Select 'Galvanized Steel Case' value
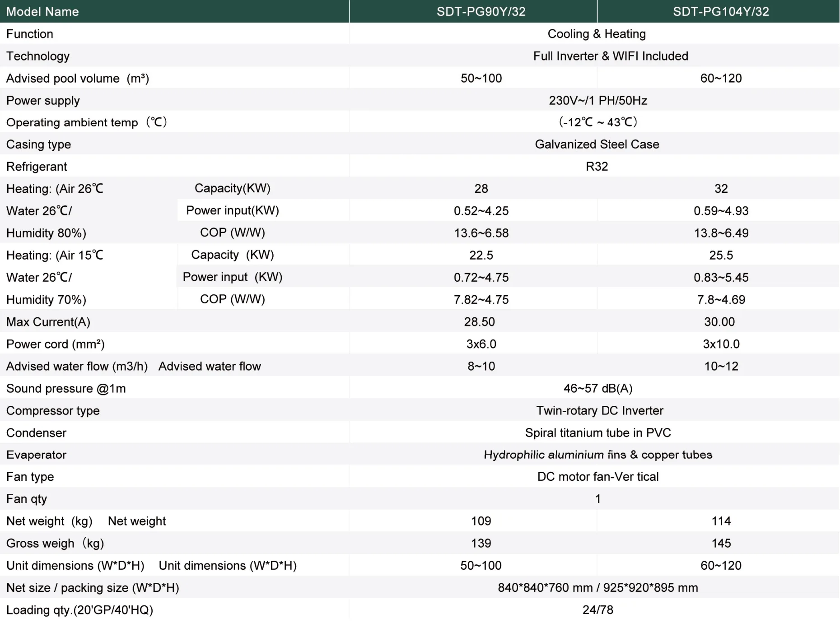The height and width of the screenshot is (623, 840). (x=597, y=144)
